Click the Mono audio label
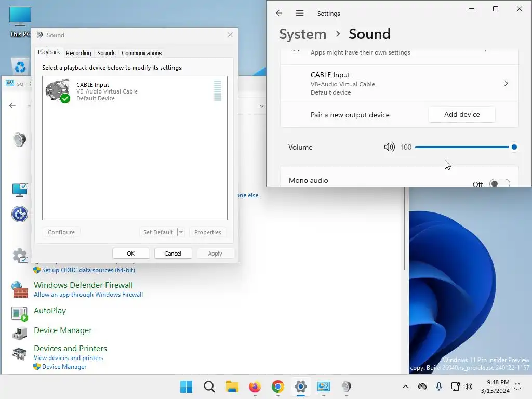Screen dimensions: 532x399 [309, 180]
